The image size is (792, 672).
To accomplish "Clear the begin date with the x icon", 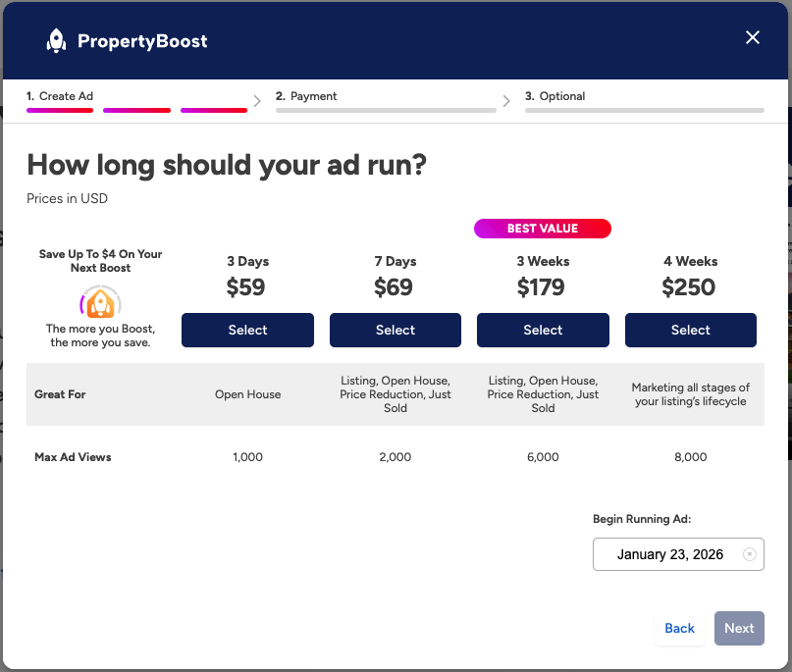I will click(x=750, y=554).
